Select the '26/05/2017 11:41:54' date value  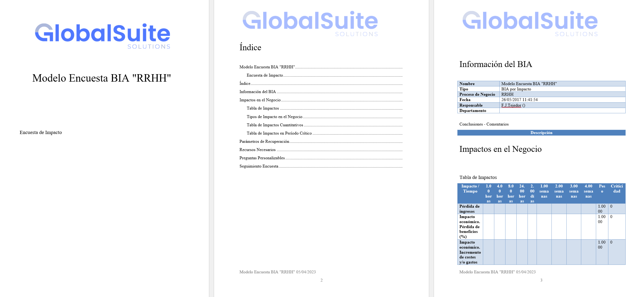[x=519, y=100]
